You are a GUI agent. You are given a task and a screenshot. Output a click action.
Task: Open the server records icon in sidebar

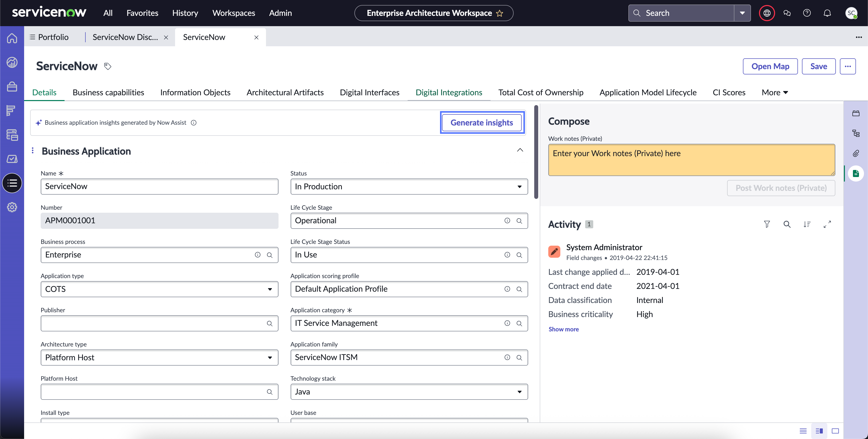coord(12,135)
